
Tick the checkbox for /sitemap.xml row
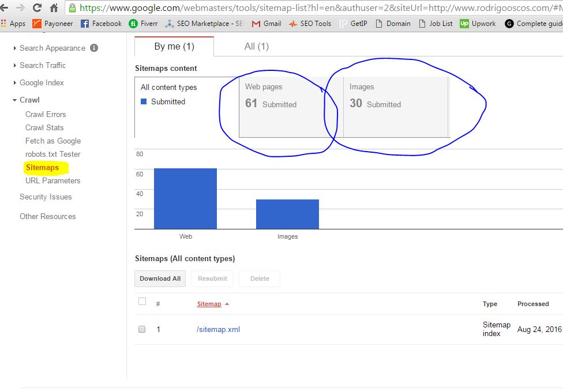142,329
